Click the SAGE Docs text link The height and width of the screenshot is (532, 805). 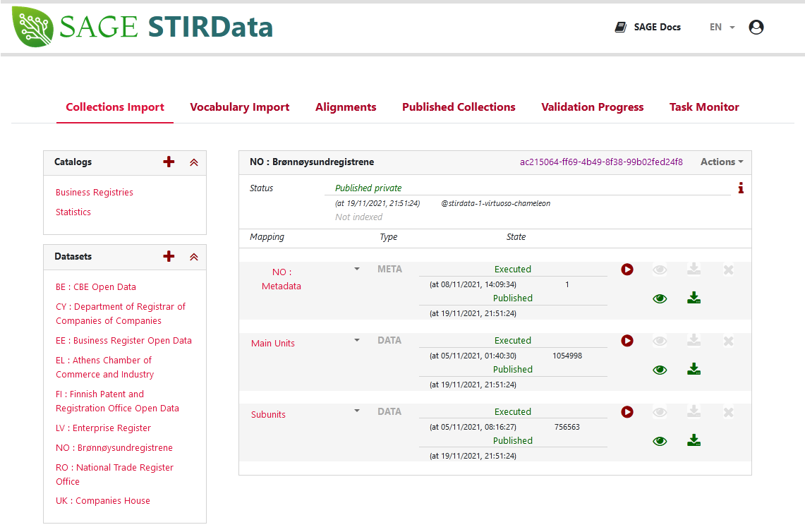(x=657, y=28)
